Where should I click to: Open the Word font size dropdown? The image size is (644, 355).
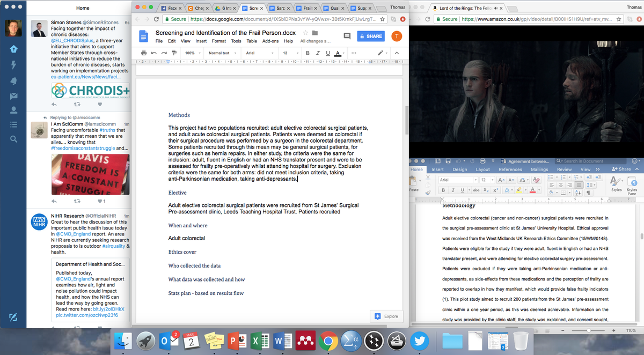[x=493, y=180]
